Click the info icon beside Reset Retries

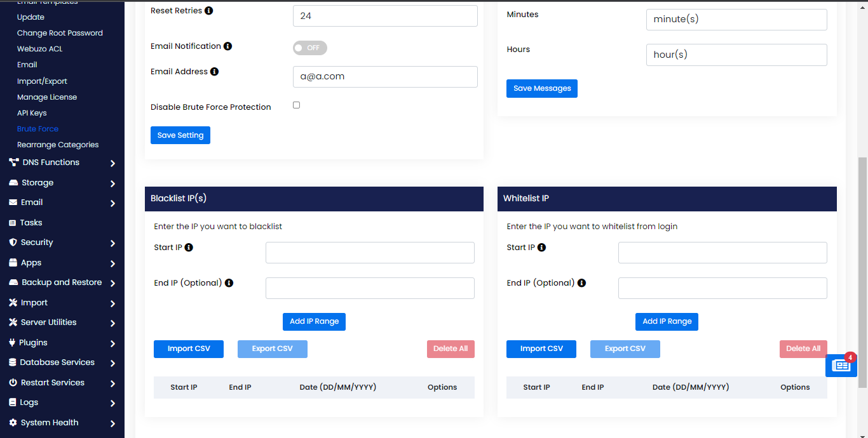pyautogui.click(x=209, y=11)
